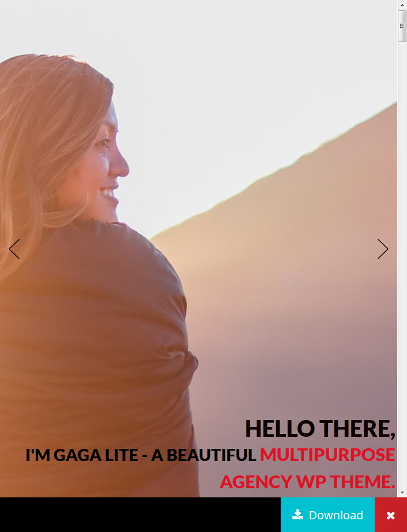This screenshot has height=532, width=407.
Task: Click the red MULTIPURPOSE word
Action: [327, 455]
